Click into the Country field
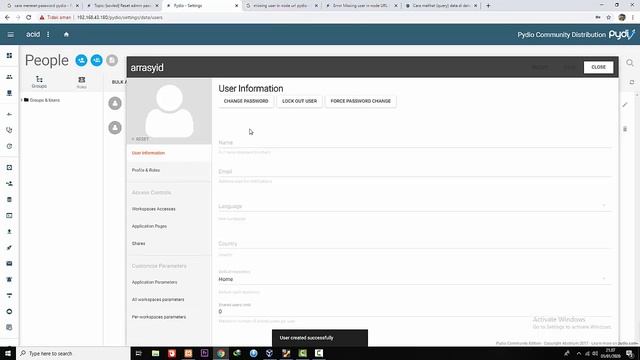 [x=415, y=244]
